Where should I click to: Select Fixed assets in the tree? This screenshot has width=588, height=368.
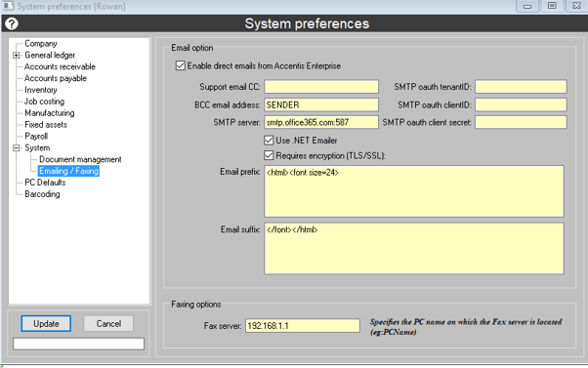coord(46,125)
